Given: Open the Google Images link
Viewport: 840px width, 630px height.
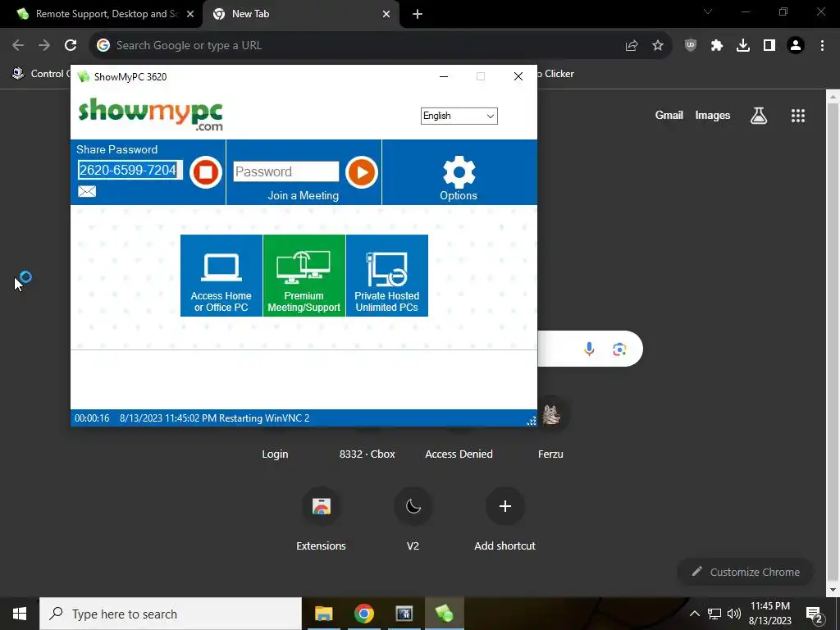Looking at the screenshot, I should point(713,115).
